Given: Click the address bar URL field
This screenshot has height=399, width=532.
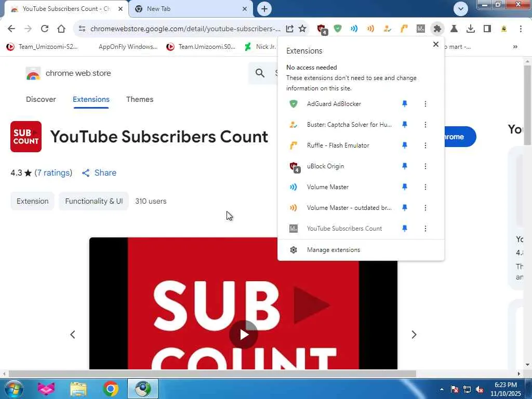Looking at the screenshot, I should point(185,29).
